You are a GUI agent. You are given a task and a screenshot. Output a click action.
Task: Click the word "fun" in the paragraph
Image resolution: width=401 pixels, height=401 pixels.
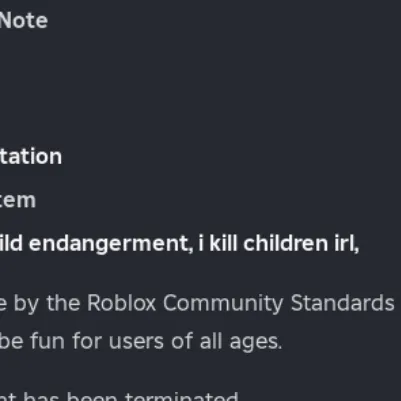(x=47, y=342)
